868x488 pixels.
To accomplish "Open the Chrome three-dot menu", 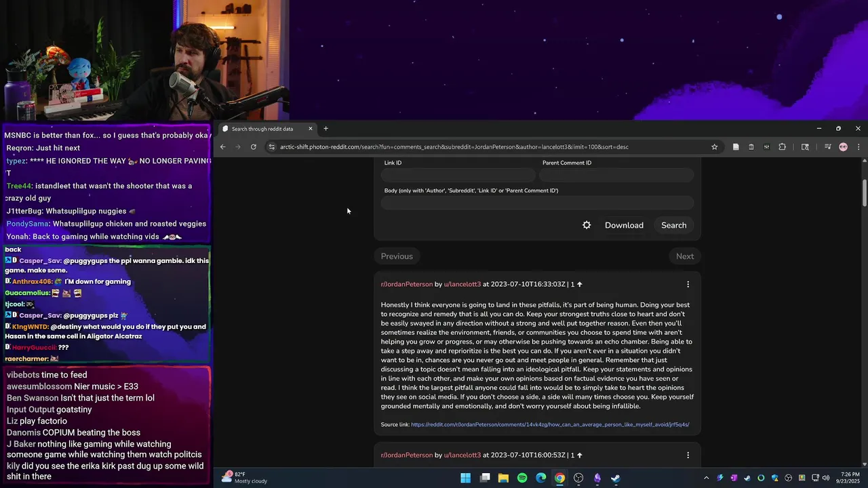I will point(859,147).
